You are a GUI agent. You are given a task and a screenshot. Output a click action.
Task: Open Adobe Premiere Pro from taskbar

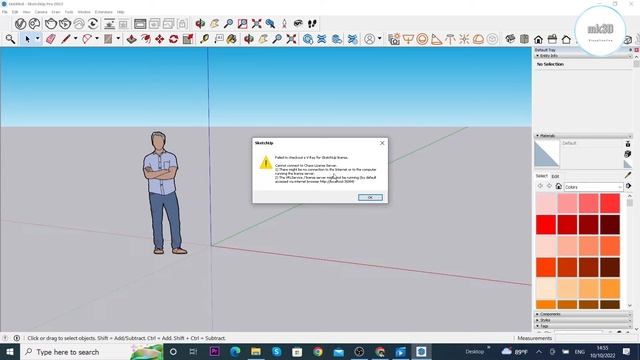click(214, 352)
